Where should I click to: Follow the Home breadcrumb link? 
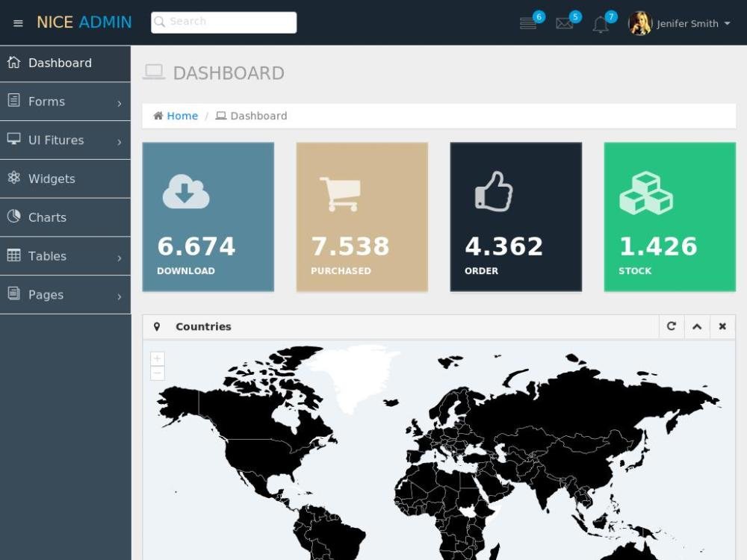pos(182,116)
